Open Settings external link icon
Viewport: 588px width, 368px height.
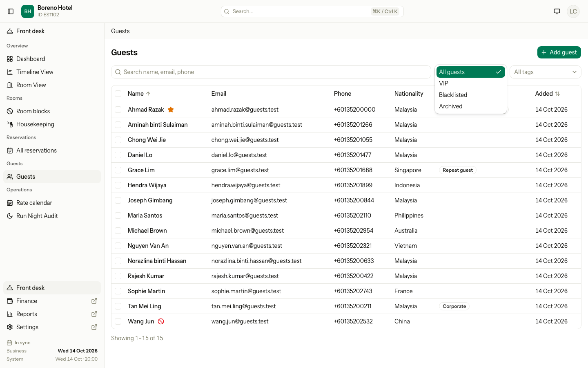[94, 327]
